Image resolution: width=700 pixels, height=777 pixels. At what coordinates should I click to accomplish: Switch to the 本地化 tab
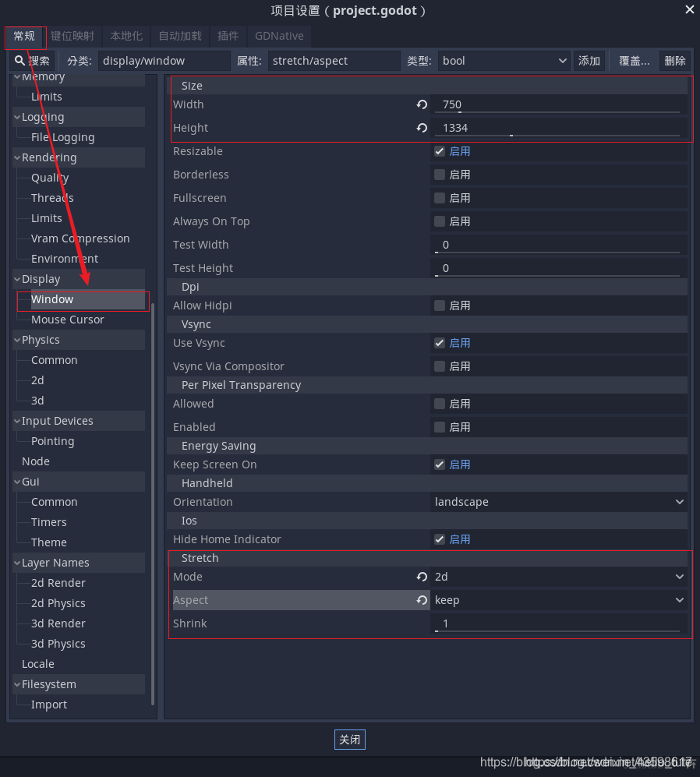click(x=126, y=36)
